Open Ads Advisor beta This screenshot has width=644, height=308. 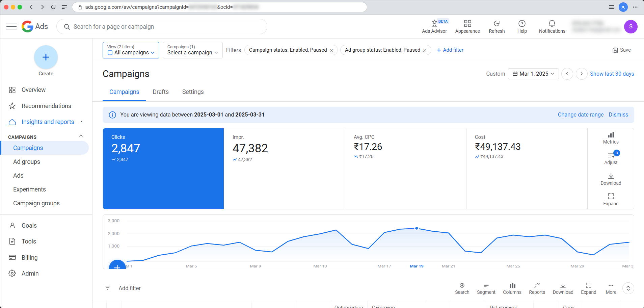[x=434, y=26]
